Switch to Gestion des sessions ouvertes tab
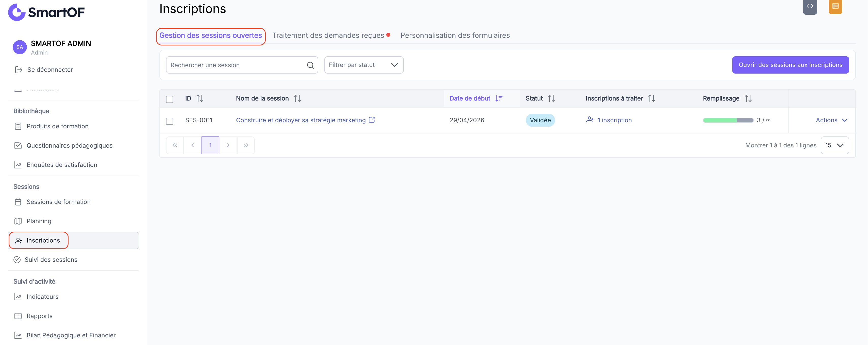868x345 pixels. pyautogui.click(x=211, y=35)
